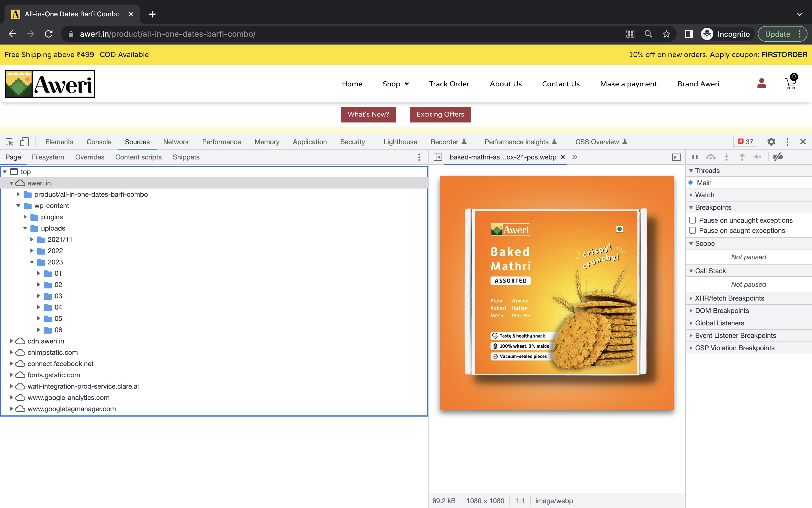Open the Shop dropdown menu
The image size is (812, 508).
click(x=396, y=84)
